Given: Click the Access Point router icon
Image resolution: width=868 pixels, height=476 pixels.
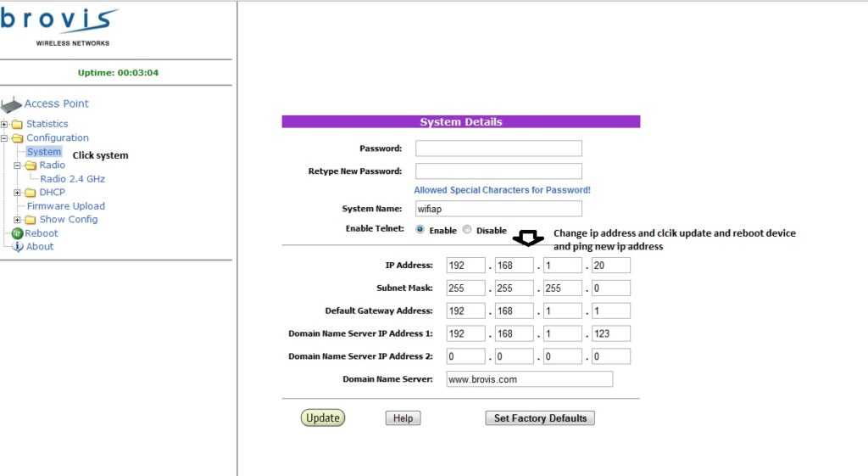Looking at the screenshot, I should coord(11,105).
